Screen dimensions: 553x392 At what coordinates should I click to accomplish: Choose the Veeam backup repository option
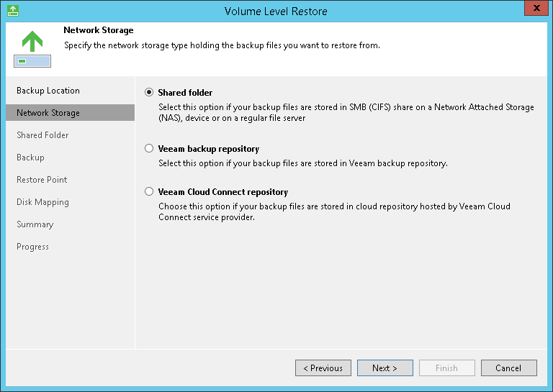(x=149, y=149)
